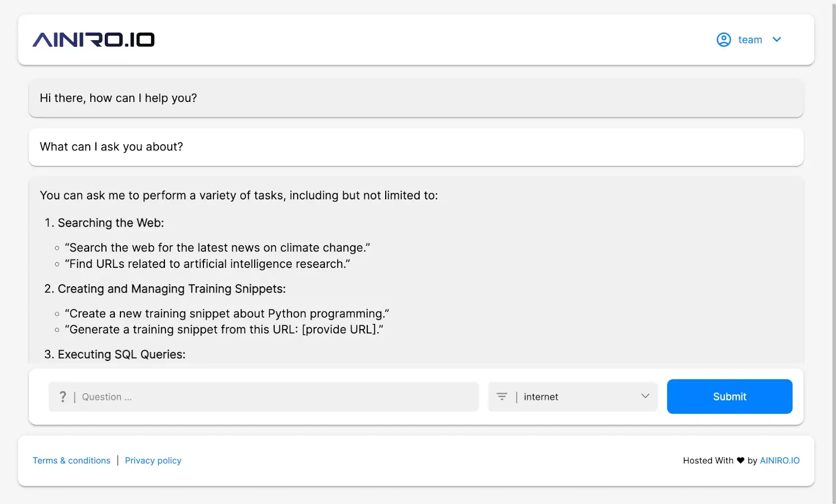
Task: Click the 'Executing SQL Queries' heading
Action: 121,354
